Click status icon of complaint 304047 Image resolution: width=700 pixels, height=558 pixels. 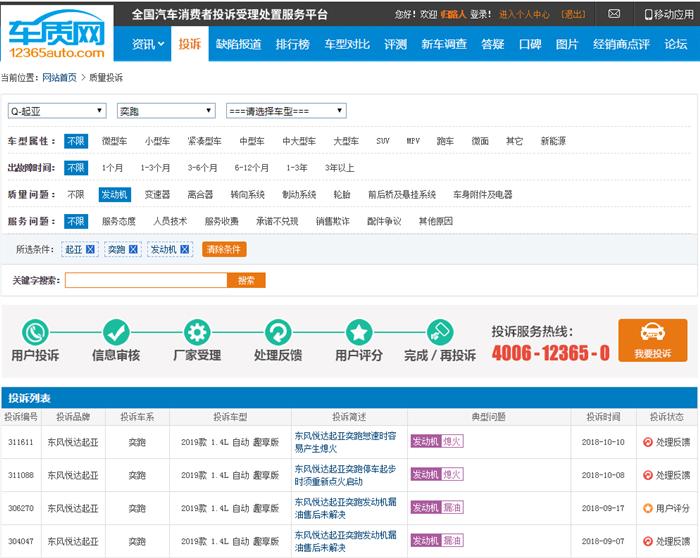tap(647, 541)
